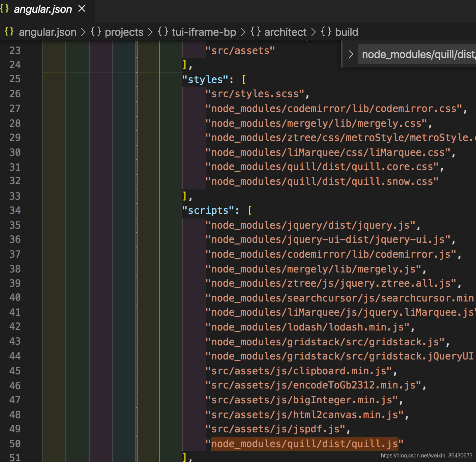This screenshot has height=462, width=476.
Task: Click gridstack.js path on line 43
Action: coord(325,342)
